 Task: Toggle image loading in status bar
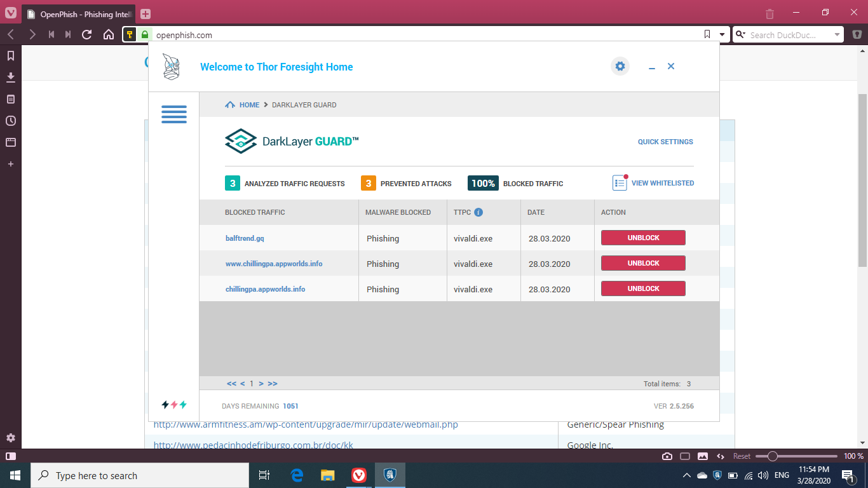click(x=703, y=456)
